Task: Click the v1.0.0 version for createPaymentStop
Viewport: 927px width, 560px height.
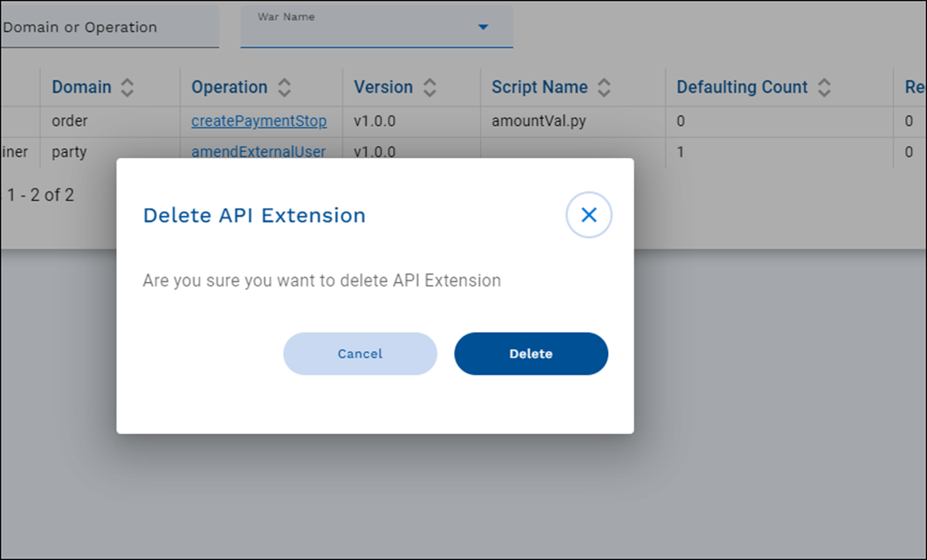Action: tap(375, 121)
